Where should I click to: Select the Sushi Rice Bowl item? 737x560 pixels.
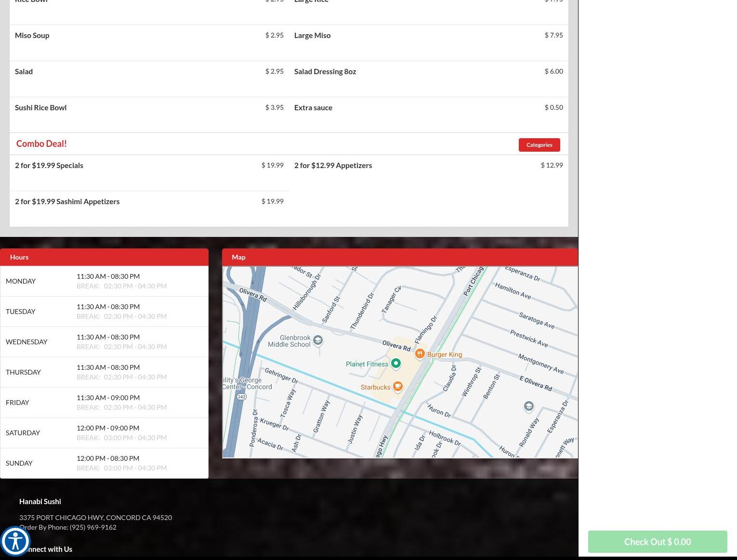pos(41,107)
